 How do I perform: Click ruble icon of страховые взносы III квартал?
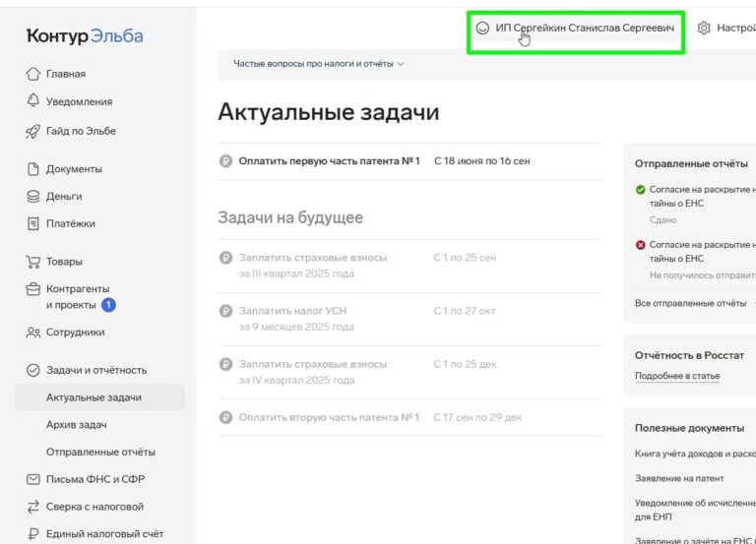click(225, 258)
